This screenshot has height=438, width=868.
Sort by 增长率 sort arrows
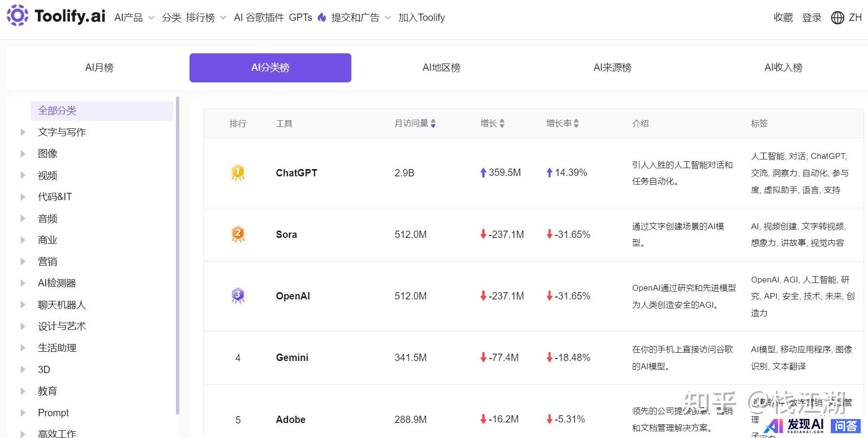point(576,124)
